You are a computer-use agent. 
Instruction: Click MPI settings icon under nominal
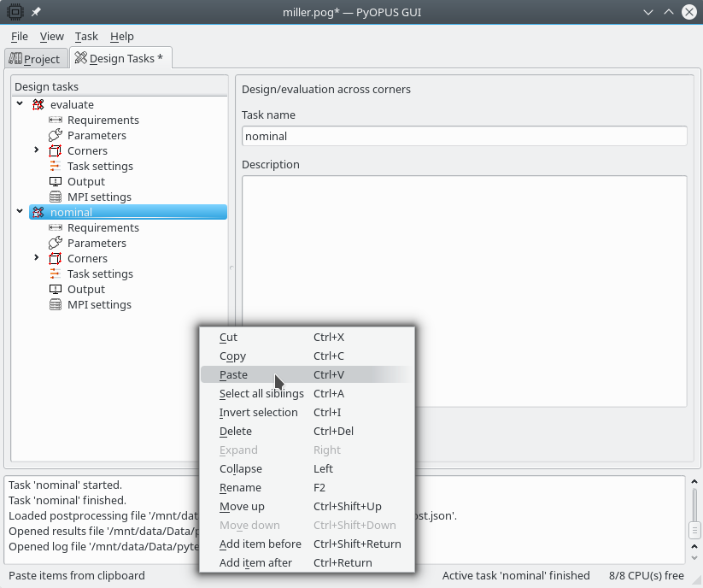click(x=56, y=305)
